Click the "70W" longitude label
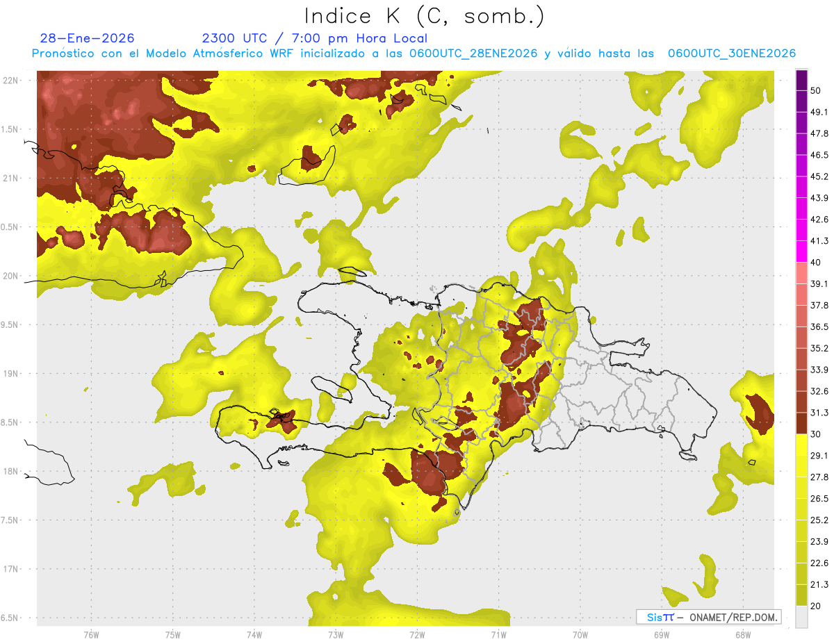Viewport: 834px width, 644px height. click(x=580, y=635)
